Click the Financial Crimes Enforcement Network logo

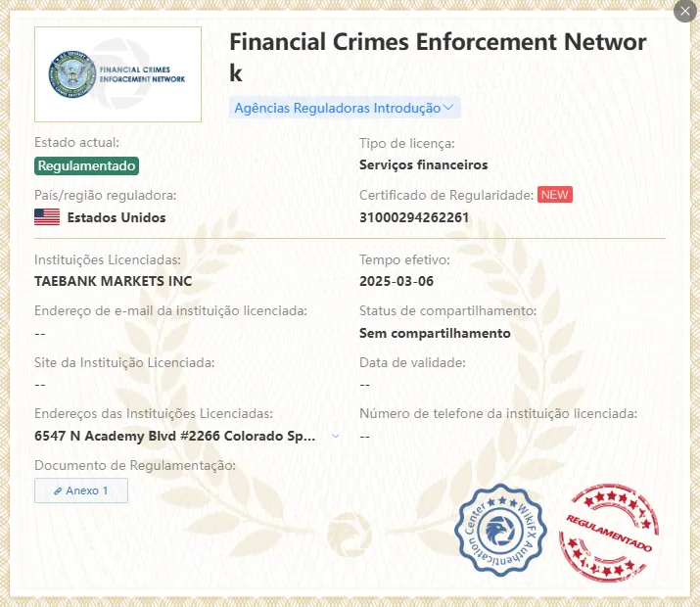(117, 74)
